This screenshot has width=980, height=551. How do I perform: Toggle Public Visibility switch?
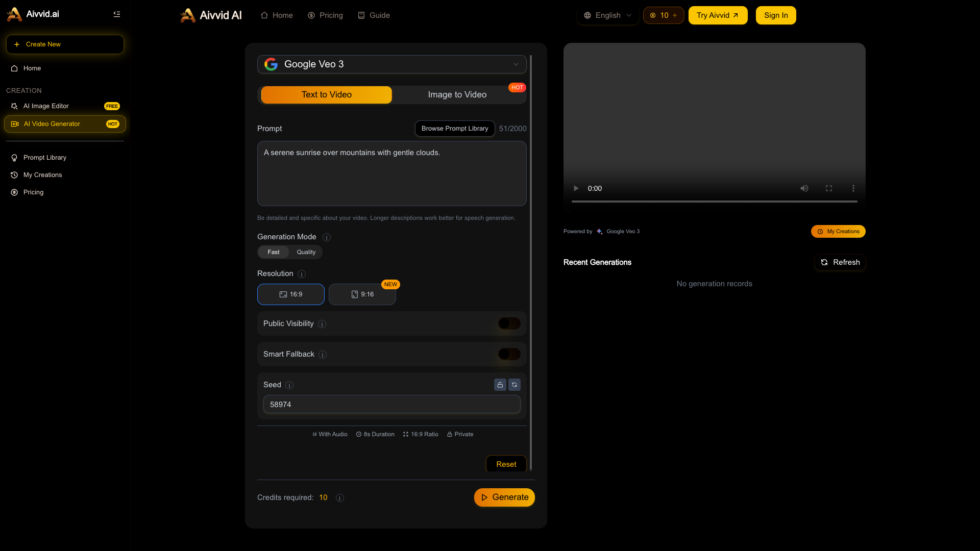[509, 323]
